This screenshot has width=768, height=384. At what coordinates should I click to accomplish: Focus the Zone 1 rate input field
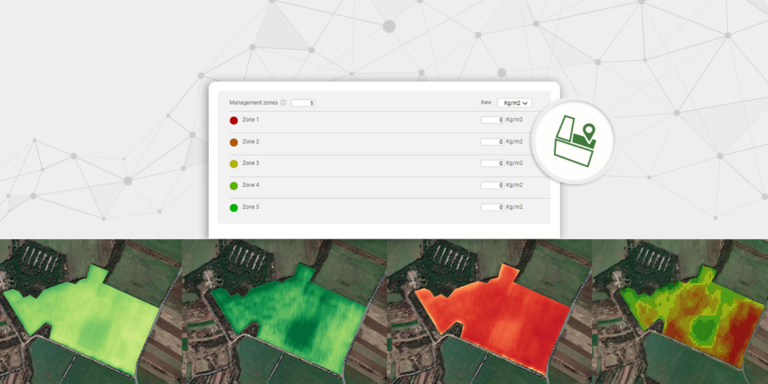(x=492, y=120)
